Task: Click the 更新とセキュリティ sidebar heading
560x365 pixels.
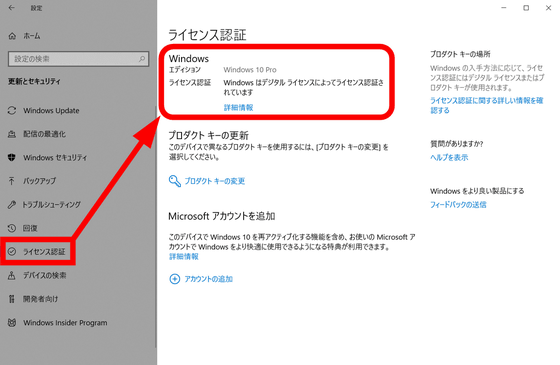Action: click(x=34, y=81)
